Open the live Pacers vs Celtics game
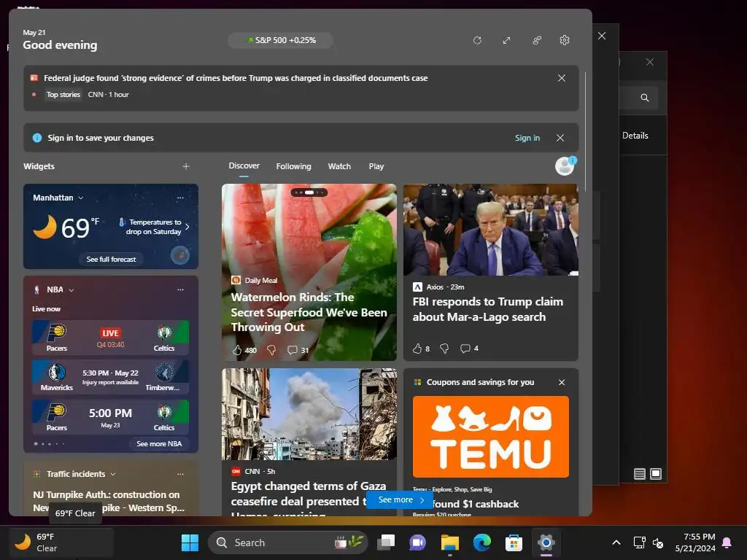The height and width of the screenshot is (560, 747). click(x=111, y=337)
